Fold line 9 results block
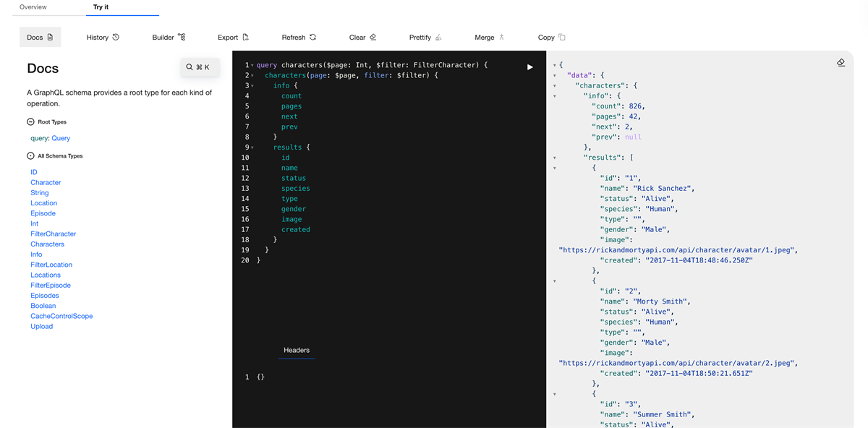Screen dimensions: 868x428 point(252,147)
